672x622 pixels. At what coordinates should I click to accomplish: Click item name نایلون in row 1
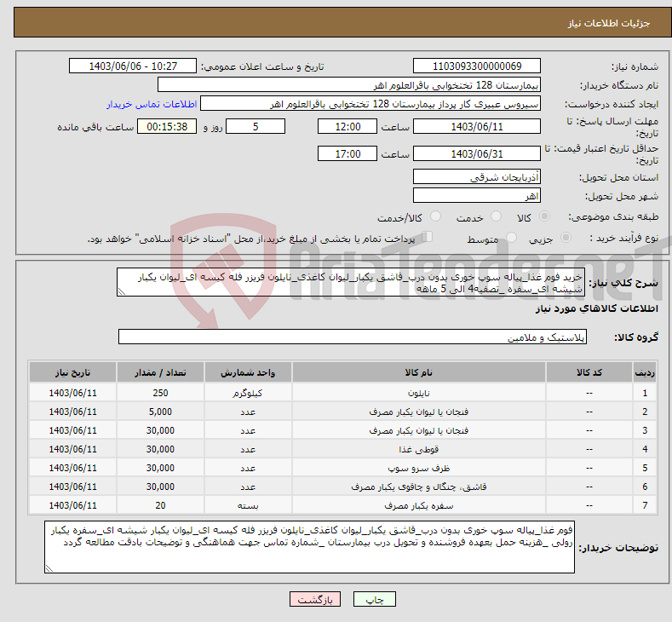pyautogui.click(x=419, y=393)
